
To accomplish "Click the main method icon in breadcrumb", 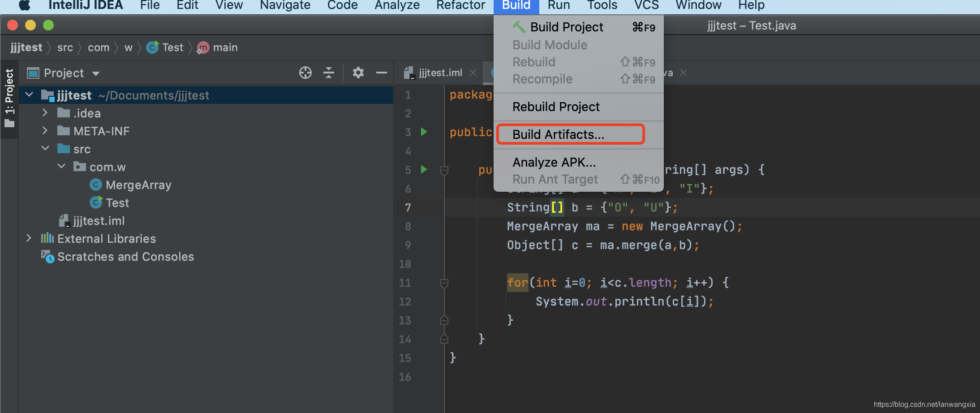I will click(203, 47).
